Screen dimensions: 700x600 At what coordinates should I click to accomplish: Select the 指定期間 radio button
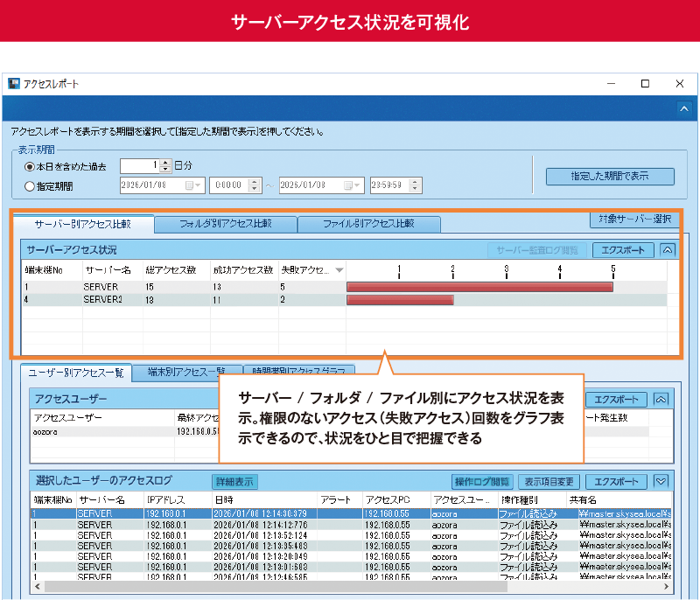pyautogui.click(x=30, y=185)
